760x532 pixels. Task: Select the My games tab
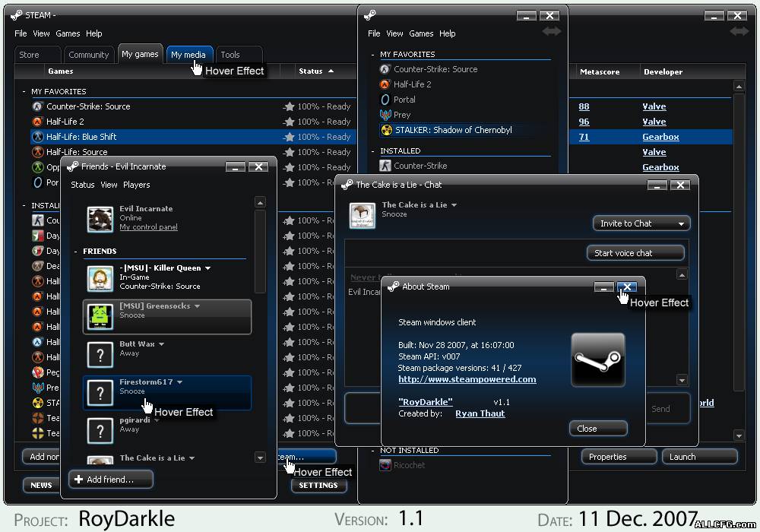pyautogui.click(x=140, y=54)
